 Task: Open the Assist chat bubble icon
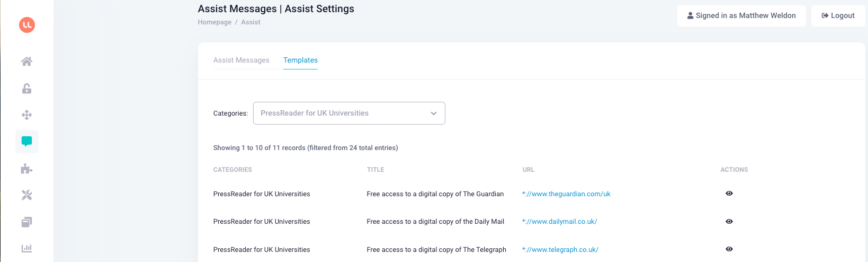27,142
